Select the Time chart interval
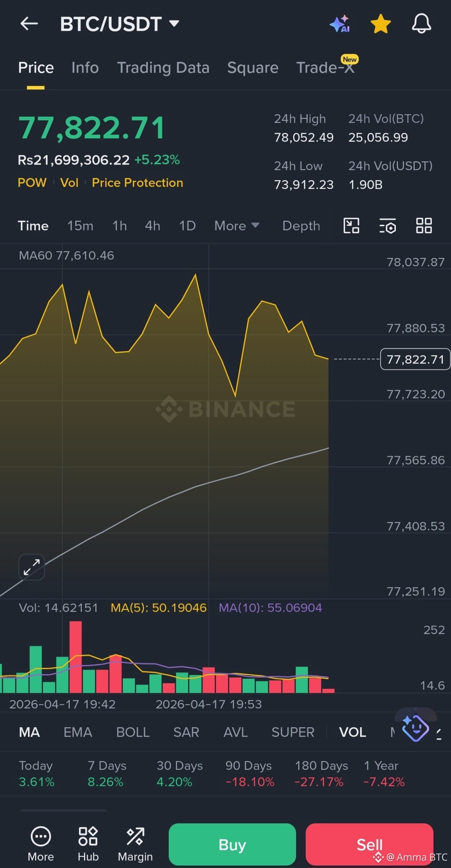Screen dimensions: 451x868 point(33,226)
